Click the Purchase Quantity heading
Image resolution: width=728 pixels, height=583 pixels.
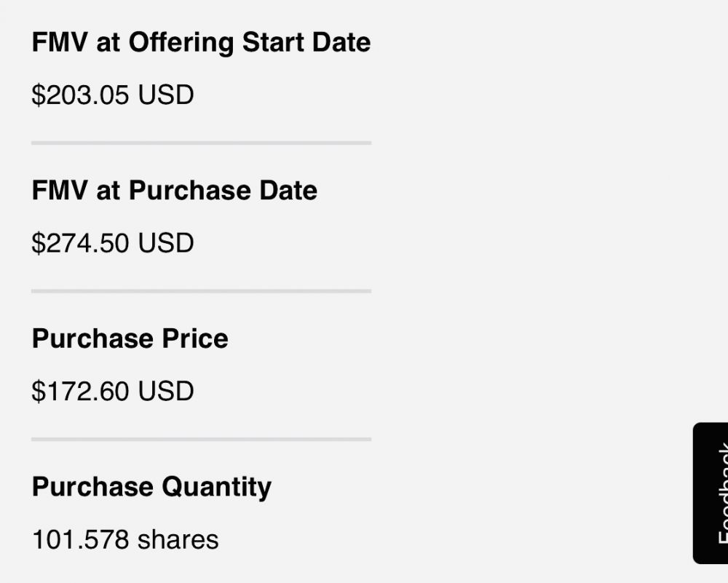pyautogui.click(x=151, y=487)
